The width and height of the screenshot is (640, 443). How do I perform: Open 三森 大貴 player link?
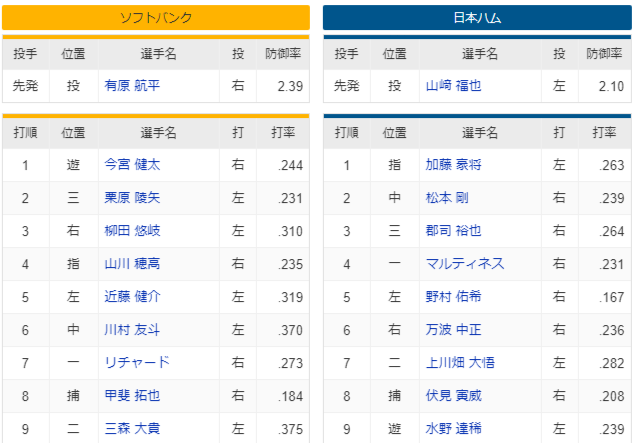[132, 429]
